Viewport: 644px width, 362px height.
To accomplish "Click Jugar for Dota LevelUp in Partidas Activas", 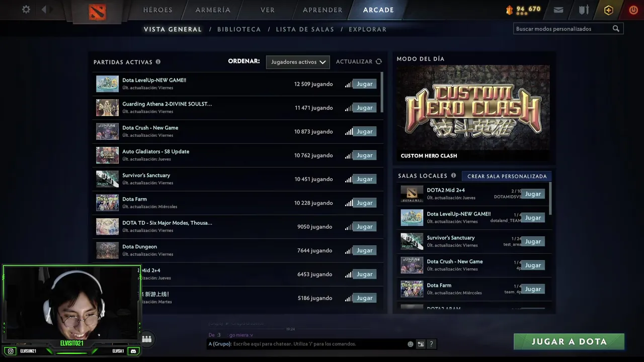I will coord(365,84).
